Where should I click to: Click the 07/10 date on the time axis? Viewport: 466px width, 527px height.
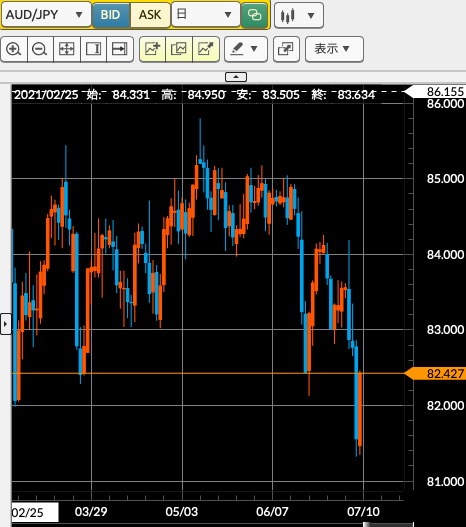363,512
